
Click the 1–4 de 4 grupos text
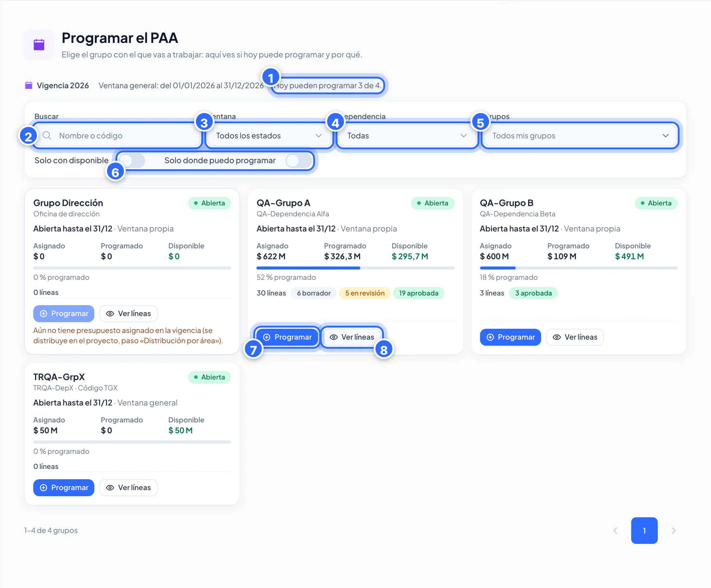(x=51, y=530)
